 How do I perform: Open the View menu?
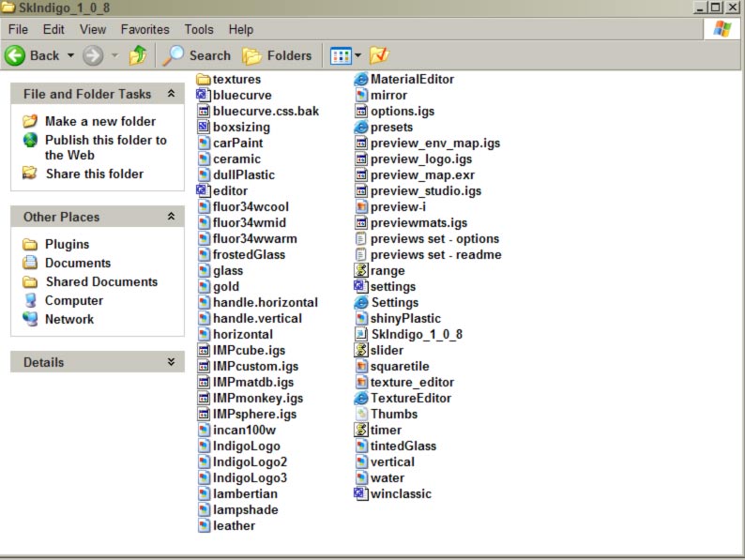[x=93, y=29]
